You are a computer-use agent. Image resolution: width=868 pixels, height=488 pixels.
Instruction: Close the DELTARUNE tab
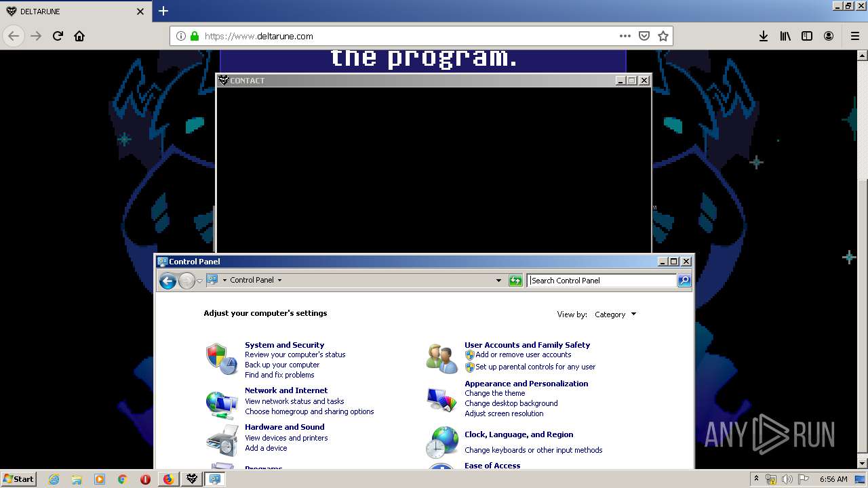pos(140,12)
